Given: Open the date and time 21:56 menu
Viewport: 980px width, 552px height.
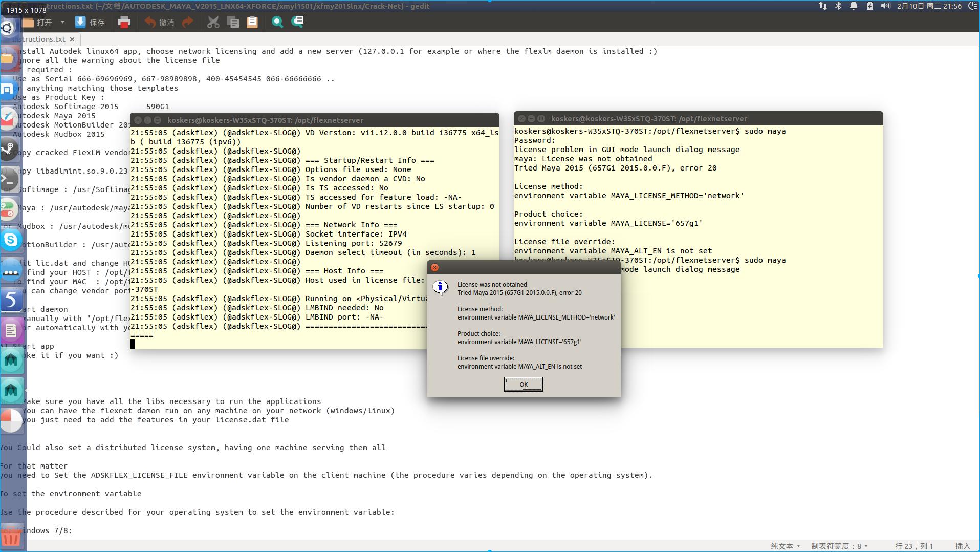Looking at the screenshot, I should click(929, 6).
